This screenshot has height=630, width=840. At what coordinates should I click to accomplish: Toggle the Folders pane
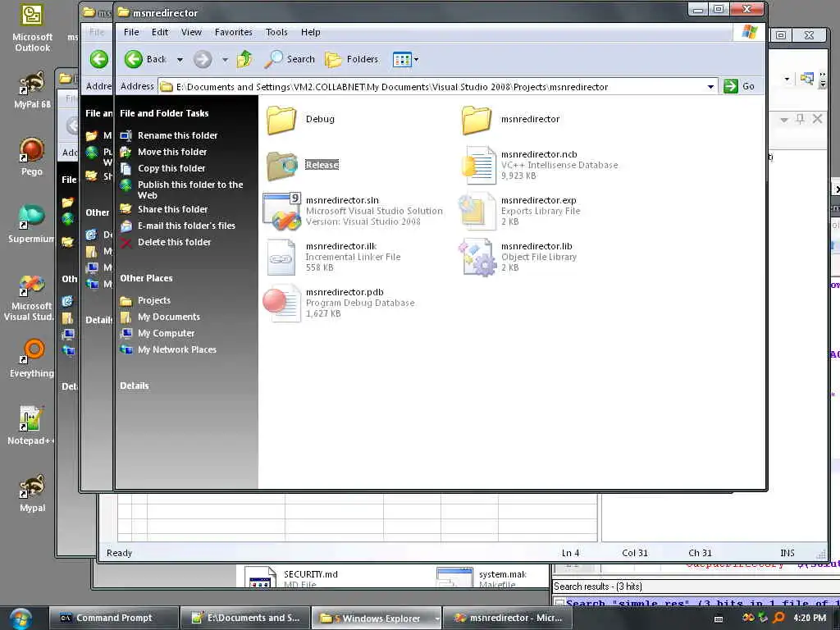352,59
